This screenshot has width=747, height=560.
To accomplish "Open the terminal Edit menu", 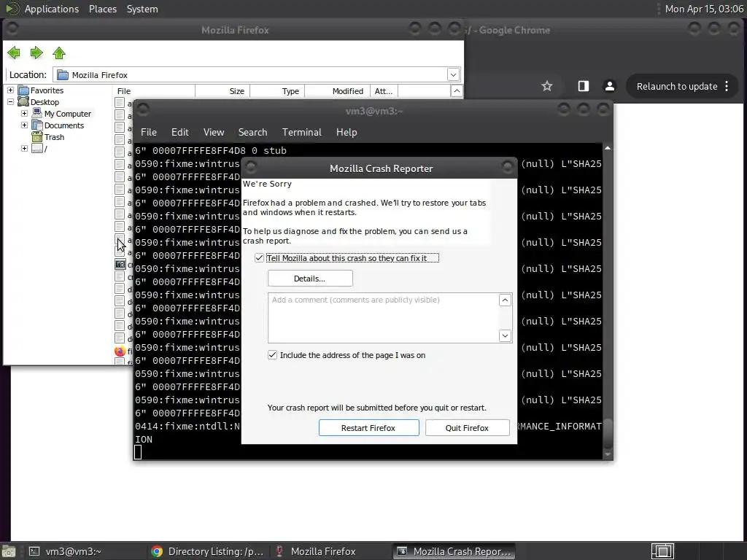I will click(x=179, y=133).
